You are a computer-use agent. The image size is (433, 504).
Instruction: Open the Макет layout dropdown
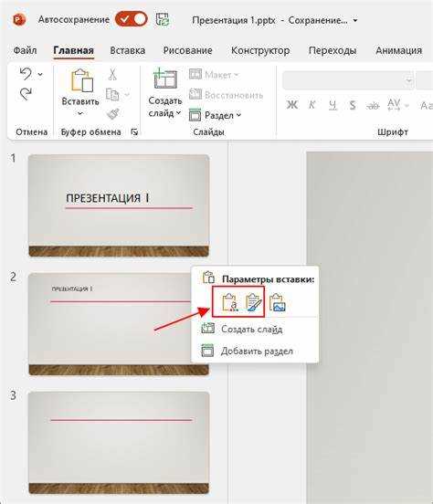214,75
